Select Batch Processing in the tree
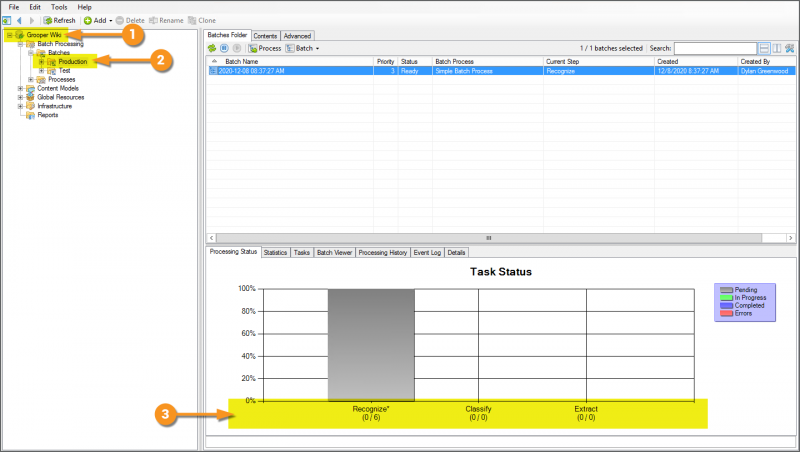 coord(60,44)
